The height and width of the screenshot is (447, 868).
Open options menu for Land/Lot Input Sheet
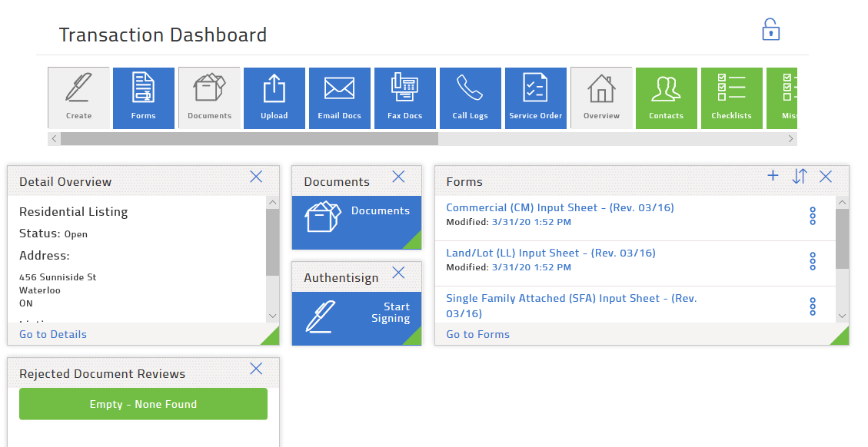813,261
